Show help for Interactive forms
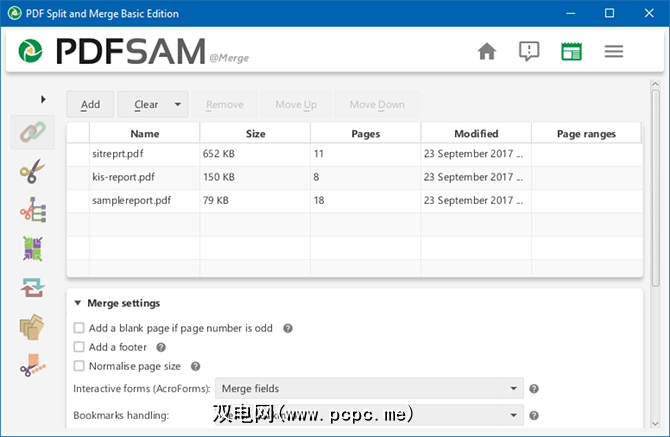Image resolution: width=670 pixels, height=437 pixels. click(x=534, y=389)
